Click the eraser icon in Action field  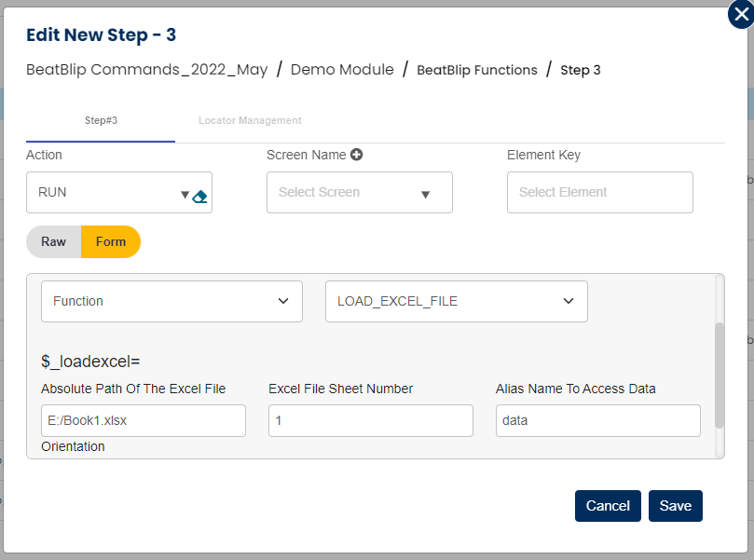pyautogui.click(x=199, y=196)
